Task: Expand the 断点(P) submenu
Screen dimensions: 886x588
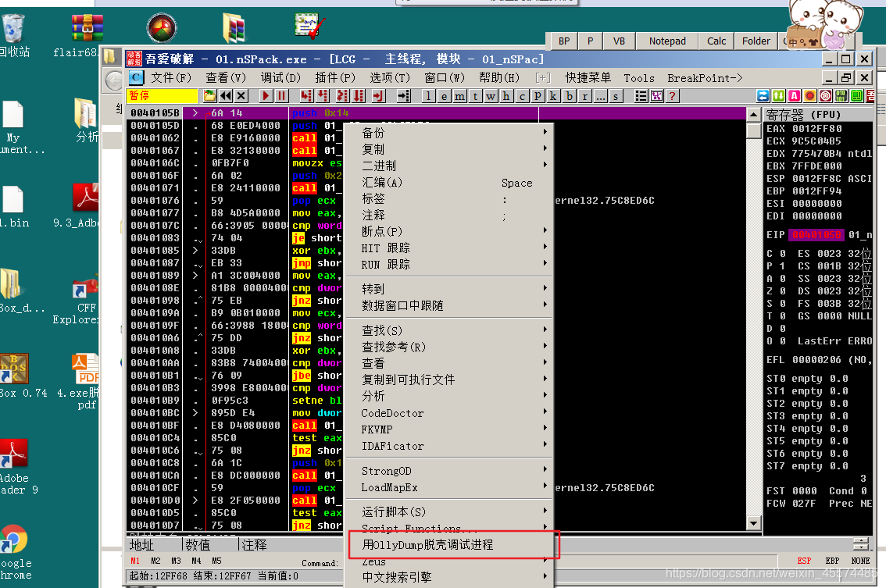Action: 448,232
